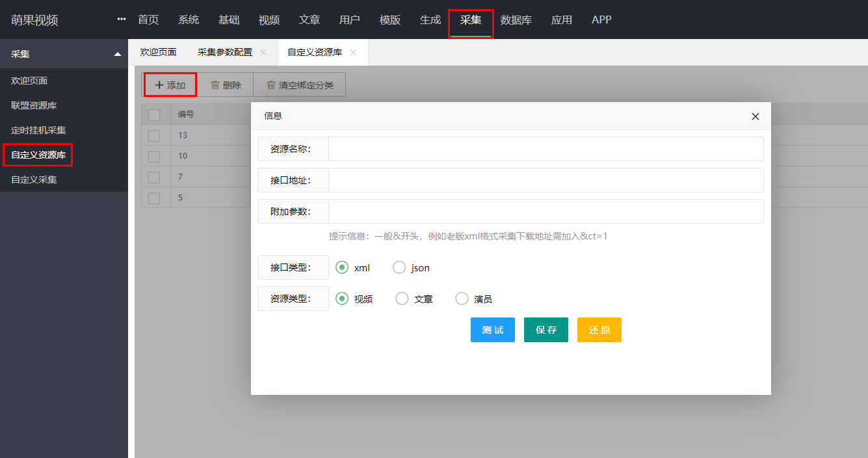Click the 编号 column header
Image resolution: width=868 pixels, height=458 pixels.
tap(186, 114)
